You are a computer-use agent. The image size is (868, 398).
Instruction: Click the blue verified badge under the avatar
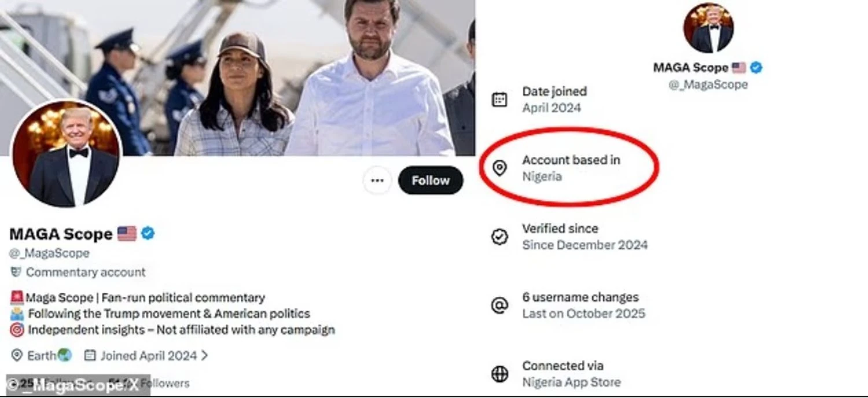pyautogui.click(x=148, y=234)
